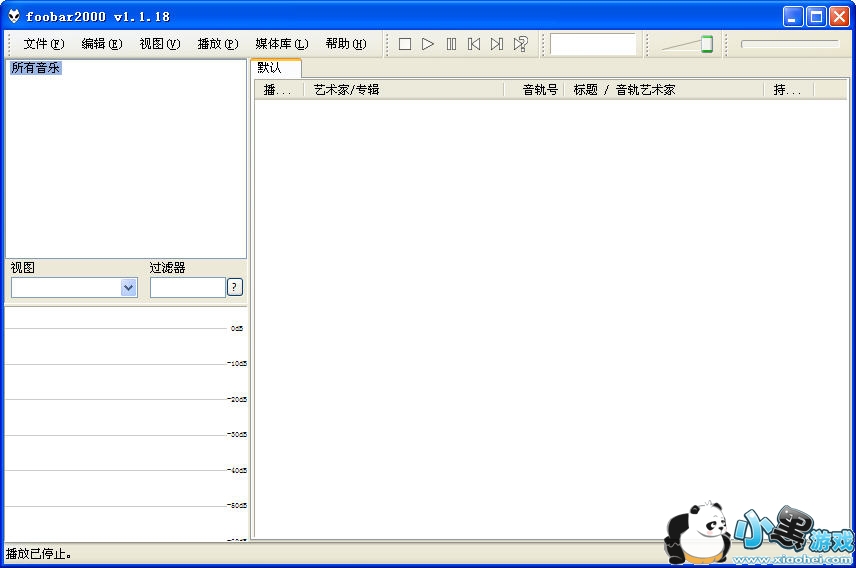
Task: Open the 视图(V) menu
Action: (159, 44)
